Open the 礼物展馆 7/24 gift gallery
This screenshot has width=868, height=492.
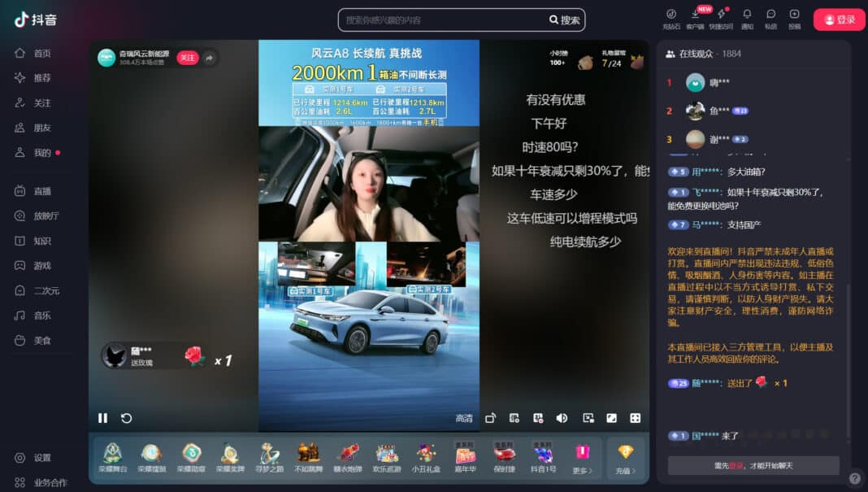[x=614, y=59]
